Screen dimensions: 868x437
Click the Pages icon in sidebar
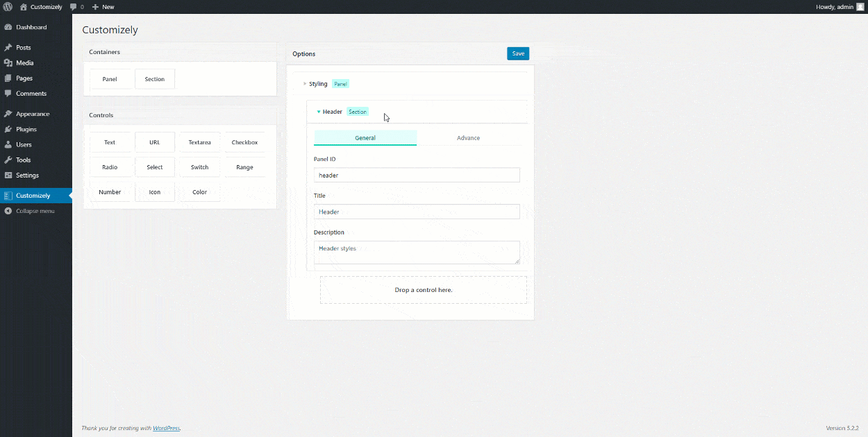[x=8, y=78]
